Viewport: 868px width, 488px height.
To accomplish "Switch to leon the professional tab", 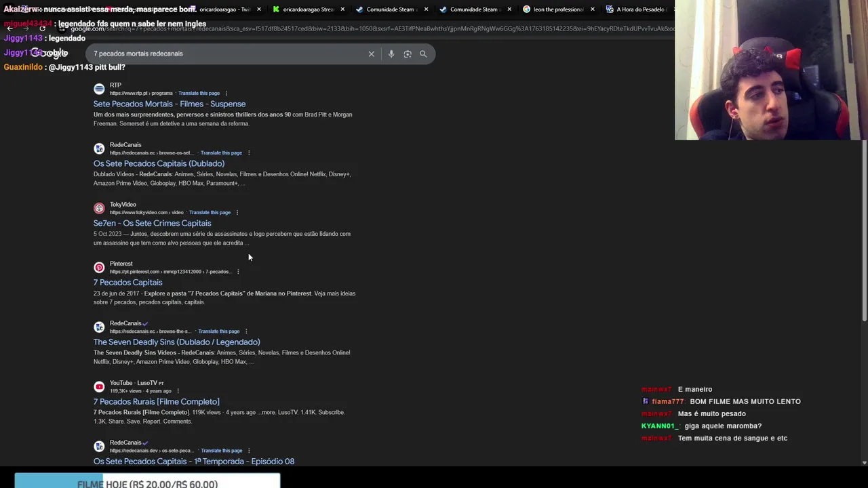I will point(557,9).
